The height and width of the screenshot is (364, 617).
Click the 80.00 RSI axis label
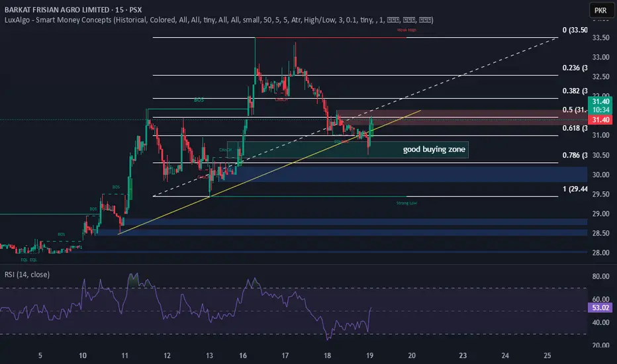601,277
